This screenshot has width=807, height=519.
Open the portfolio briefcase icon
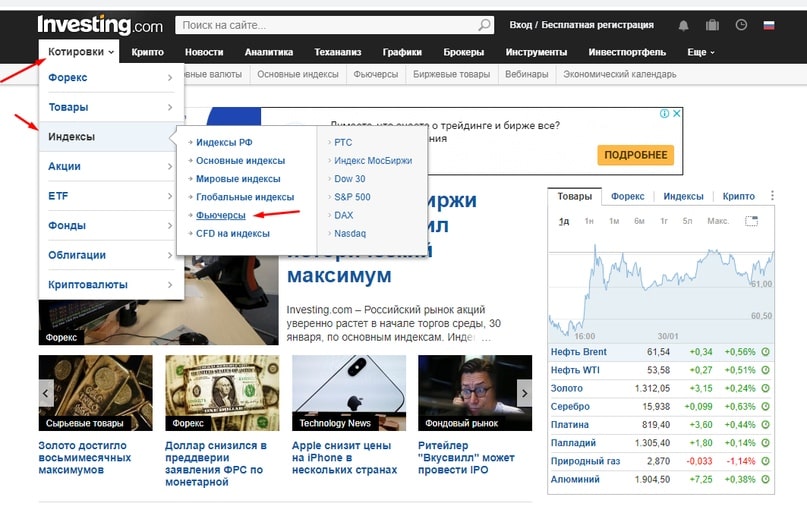point(712,25)
